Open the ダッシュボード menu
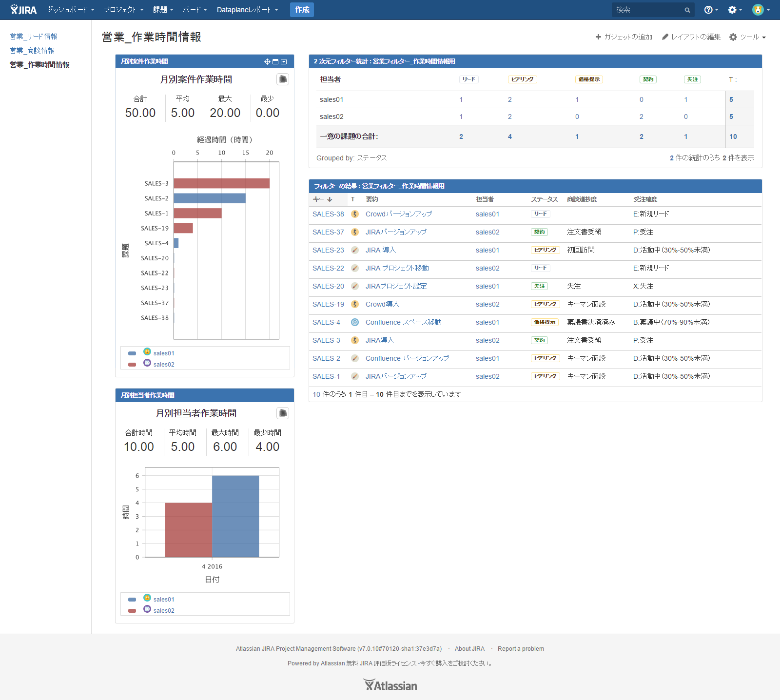 [71, 10]
